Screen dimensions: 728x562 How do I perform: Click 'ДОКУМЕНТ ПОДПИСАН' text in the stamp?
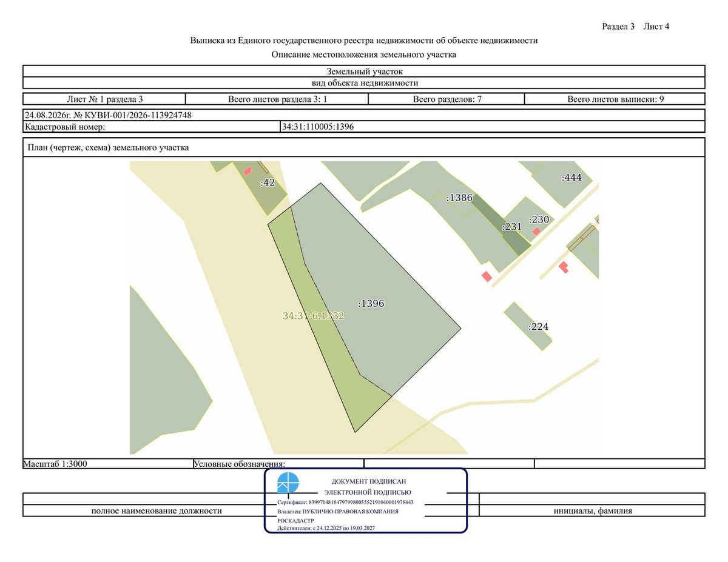coord(368,481)
